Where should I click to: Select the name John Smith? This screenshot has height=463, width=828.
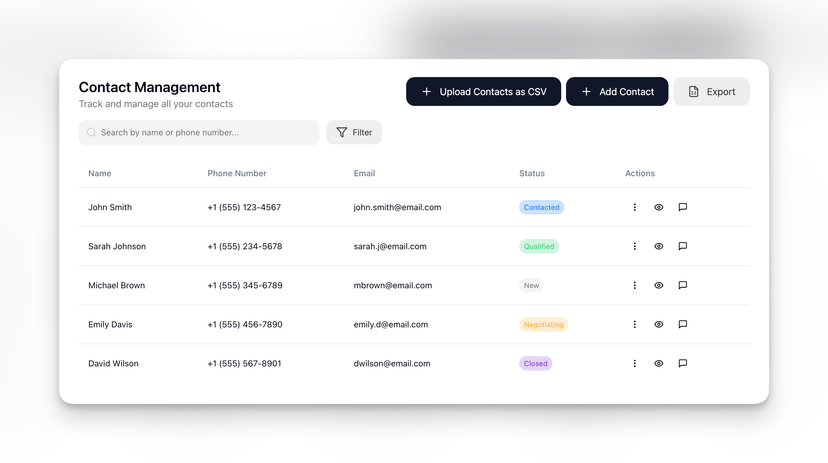click(x=110, y=207)
